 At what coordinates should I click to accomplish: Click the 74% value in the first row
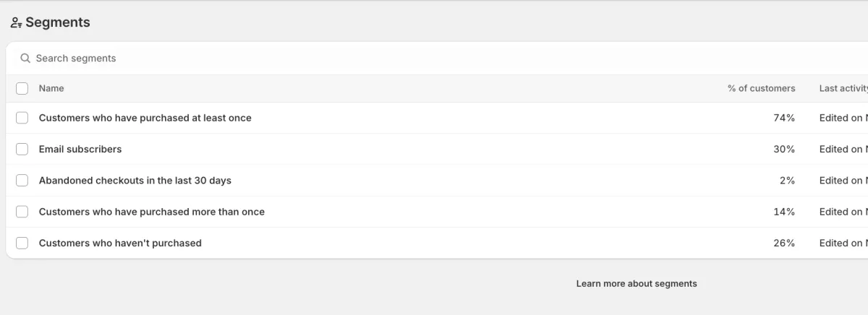coord(784,118)
